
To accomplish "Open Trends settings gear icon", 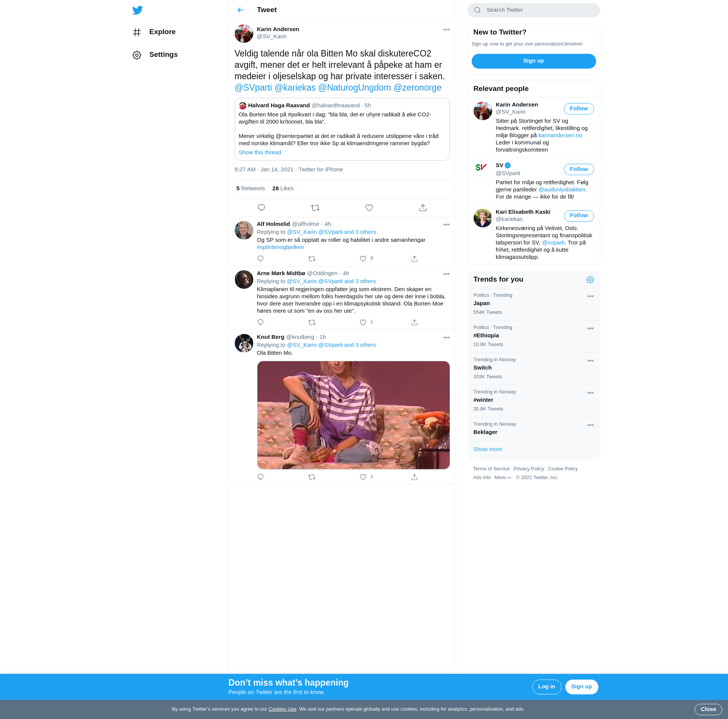I will point(590,280).
